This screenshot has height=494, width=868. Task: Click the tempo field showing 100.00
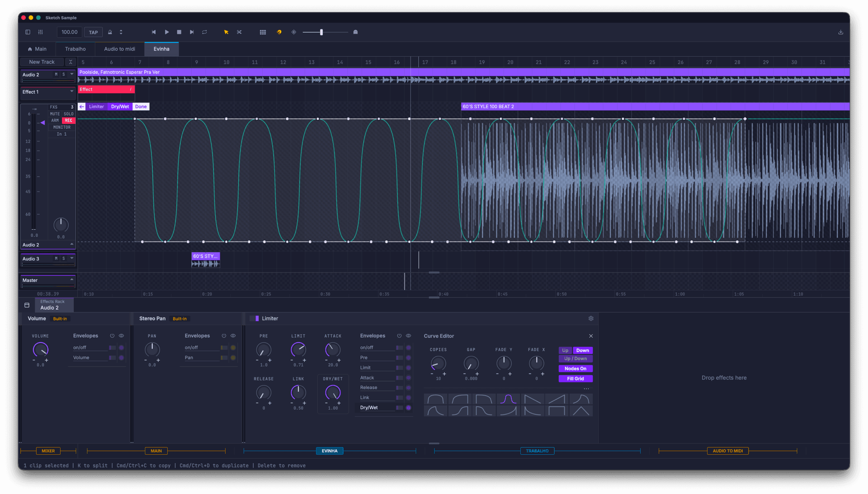coord(69,32)
